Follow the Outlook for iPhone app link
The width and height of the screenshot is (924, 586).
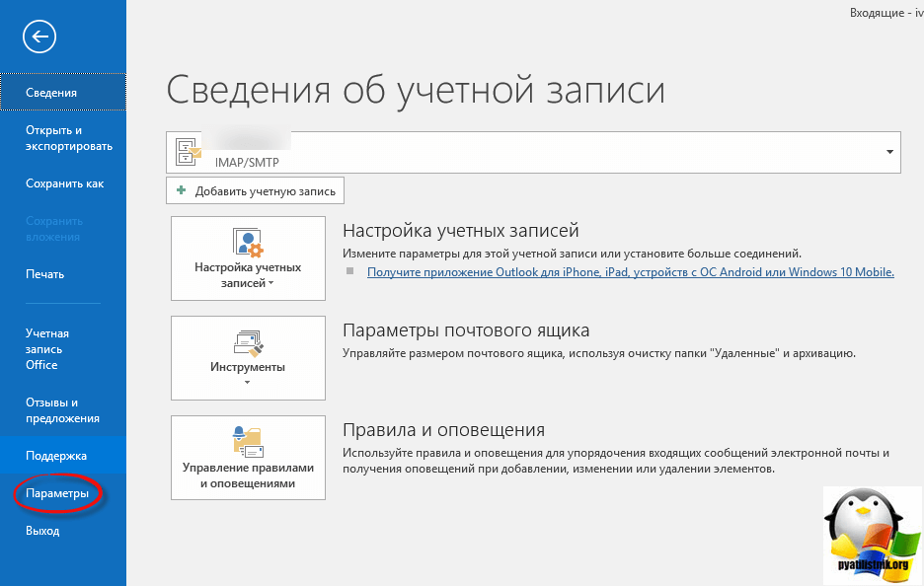(630, 272)
